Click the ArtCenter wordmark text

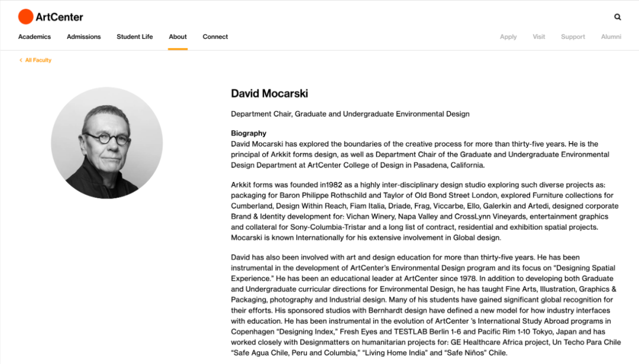coord(60,17)
